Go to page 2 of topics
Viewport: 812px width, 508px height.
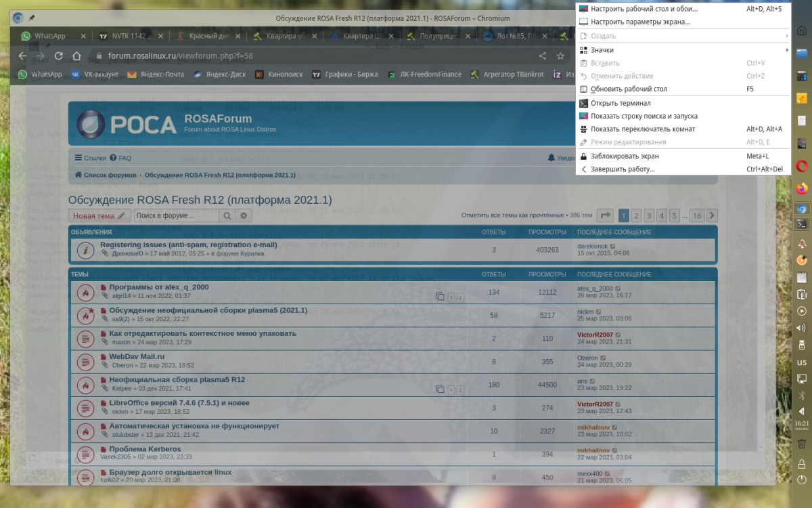pos(636,215)
